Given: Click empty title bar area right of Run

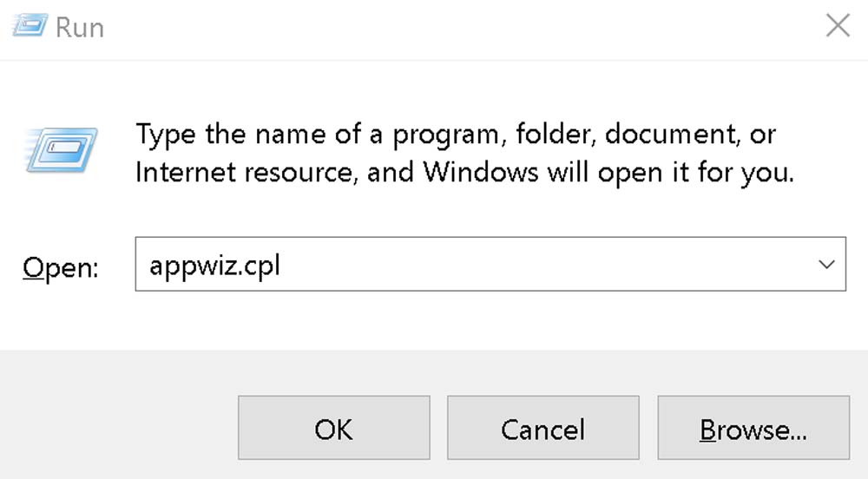Looking at the screenshot, I should [x=434, y=26].
